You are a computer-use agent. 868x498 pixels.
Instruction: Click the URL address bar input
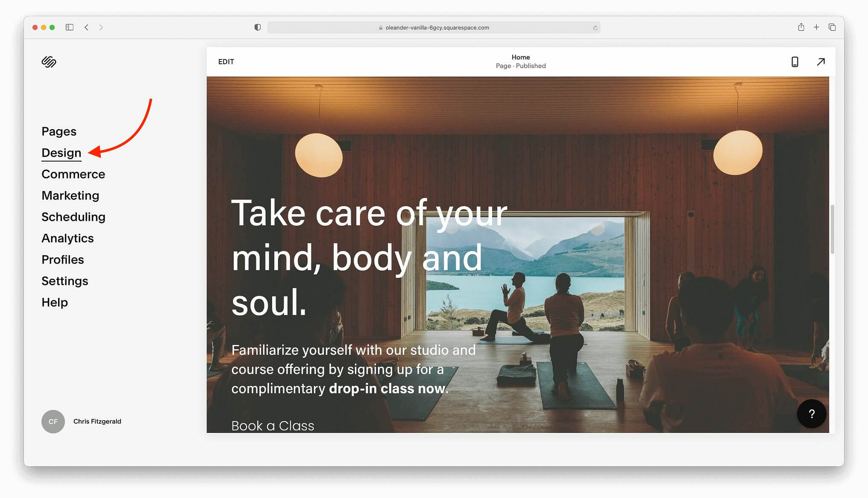pos(434,27)
